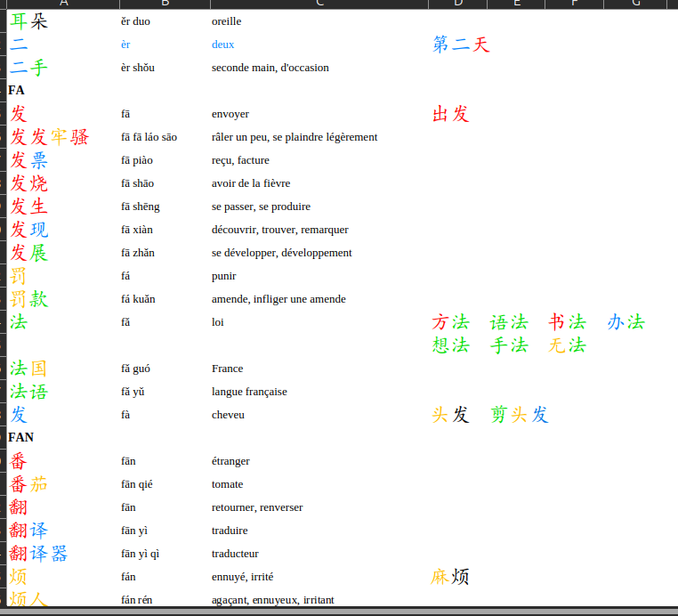Select the cell with 'France' translation

coord(227,369)
